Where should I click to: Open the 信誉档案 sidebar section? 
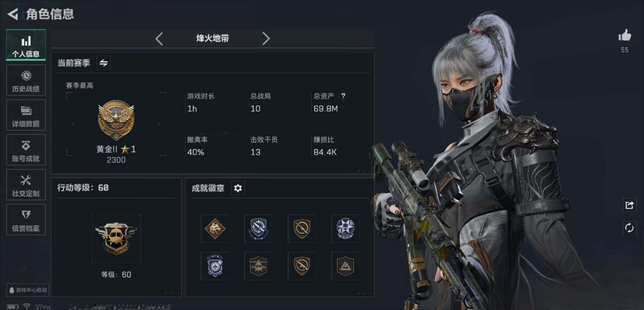pos(26,220)
